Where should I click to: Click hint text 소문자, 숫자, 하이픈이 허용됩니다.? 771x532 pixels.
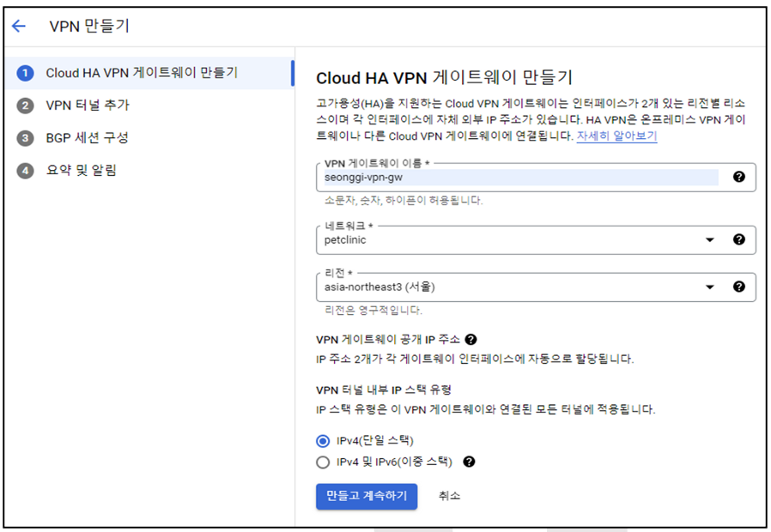(404, 201)
